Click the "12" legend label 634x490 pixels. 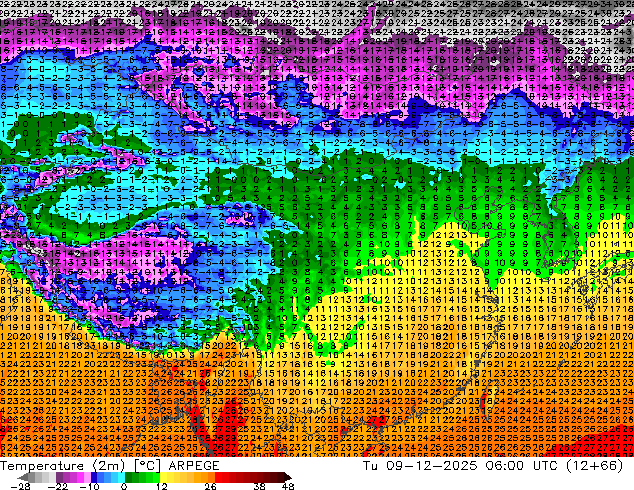point(162,486)
